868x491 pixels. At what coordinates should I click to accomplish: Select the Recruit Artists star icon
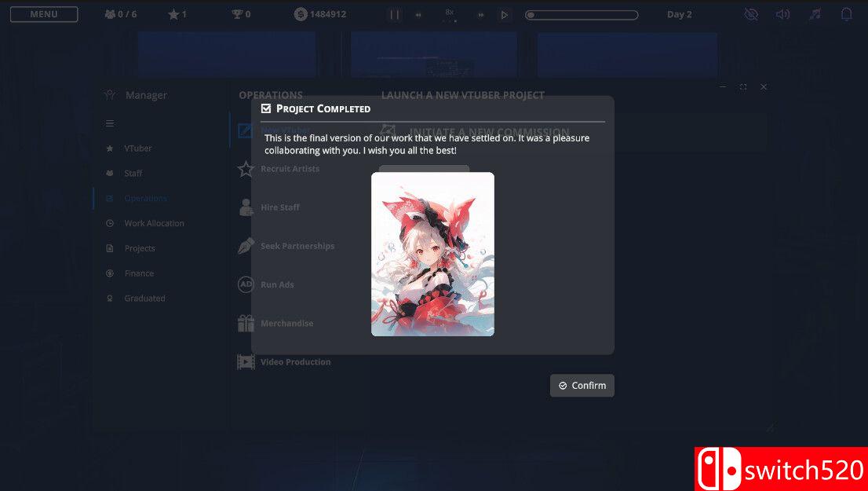tap(245, 168)
